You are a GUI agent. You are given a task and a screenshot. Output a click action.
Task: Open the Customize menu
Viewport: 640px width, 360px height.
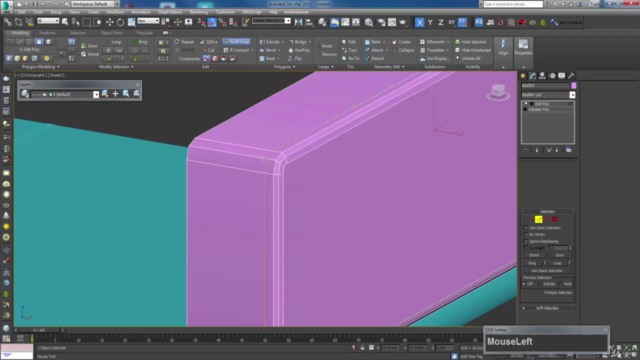coord(225,12)
